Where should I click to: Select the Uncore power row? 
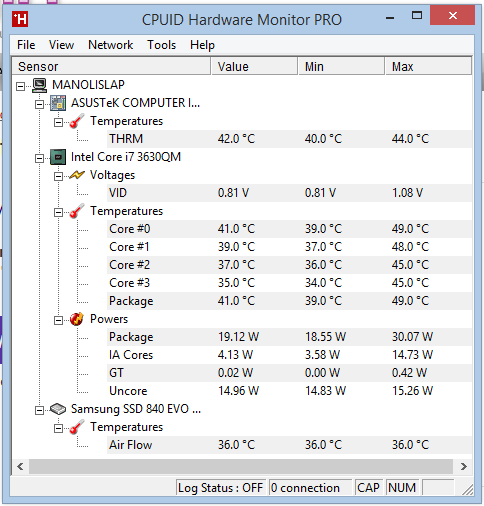[290, 391]
